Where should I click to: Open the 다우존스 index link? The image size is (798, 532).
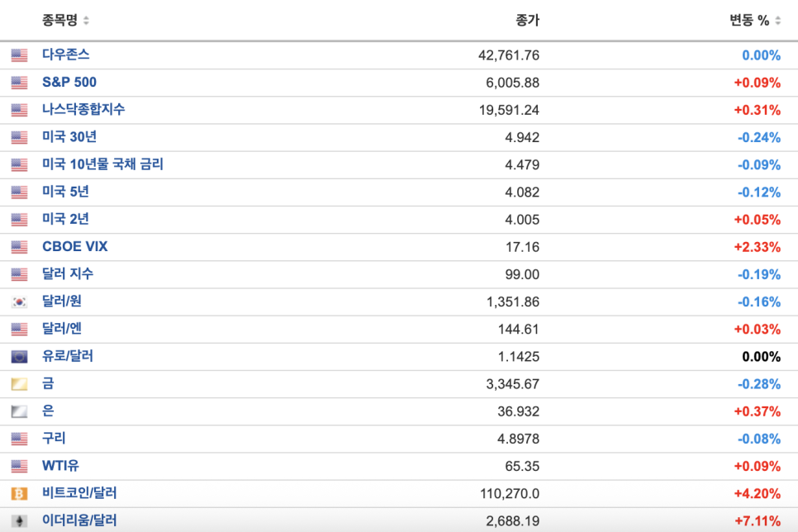point(65,55)
